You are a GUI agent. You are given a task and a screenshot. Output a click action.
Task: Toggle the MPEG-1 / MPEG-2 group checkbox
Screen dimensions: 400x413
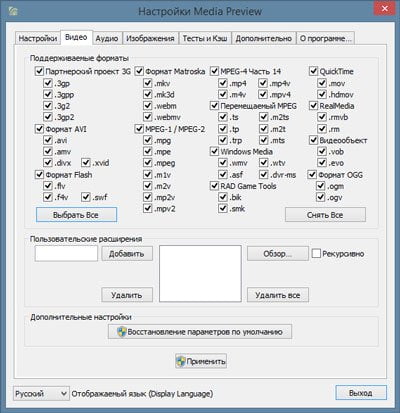click(x=139, y=129)
